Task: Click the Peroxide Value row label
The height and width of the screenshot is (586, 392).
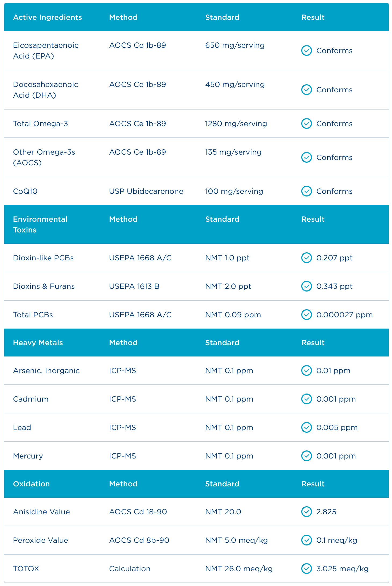Action: (41, 540)
